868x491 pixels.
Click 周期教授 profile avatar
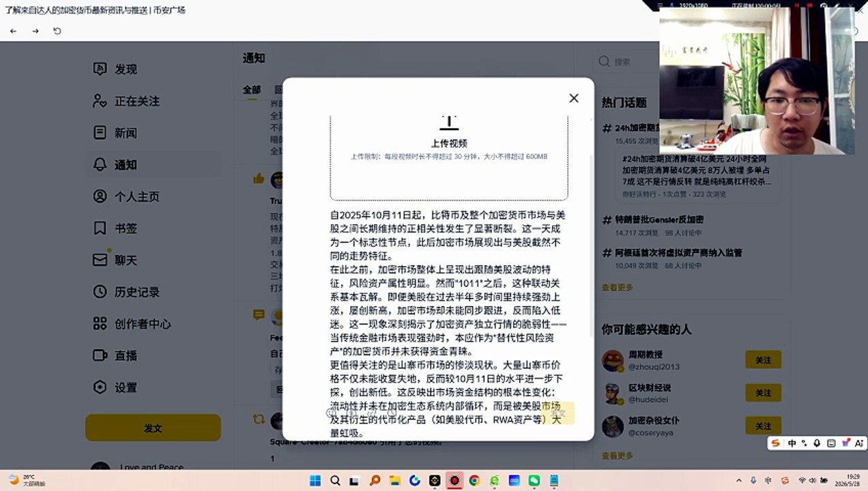click(x=613, y=360)
